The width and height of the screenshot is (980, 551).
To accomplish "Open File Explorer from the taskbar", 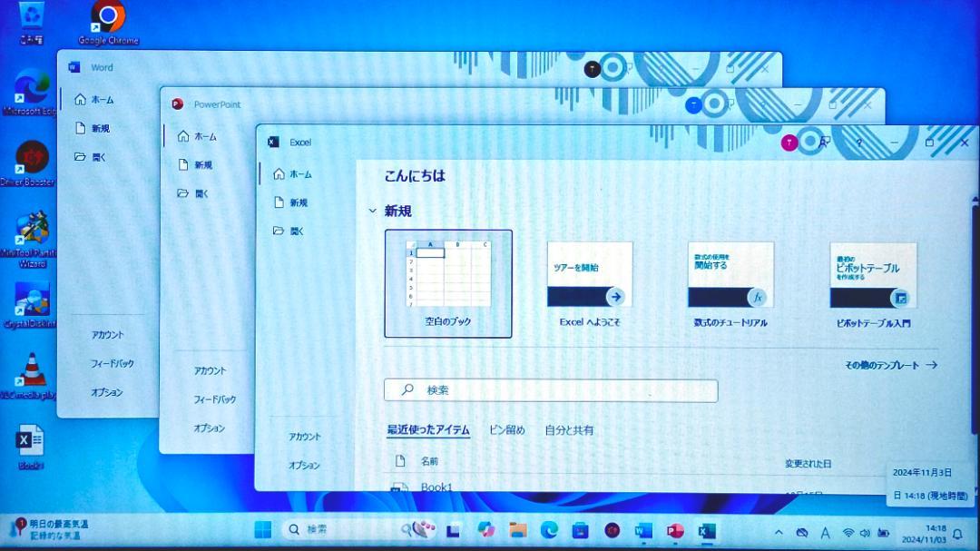I will [x=517, y=530].
